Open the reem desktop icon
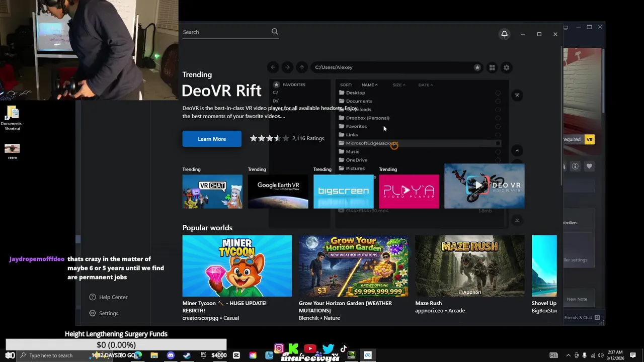 [13, 151]
